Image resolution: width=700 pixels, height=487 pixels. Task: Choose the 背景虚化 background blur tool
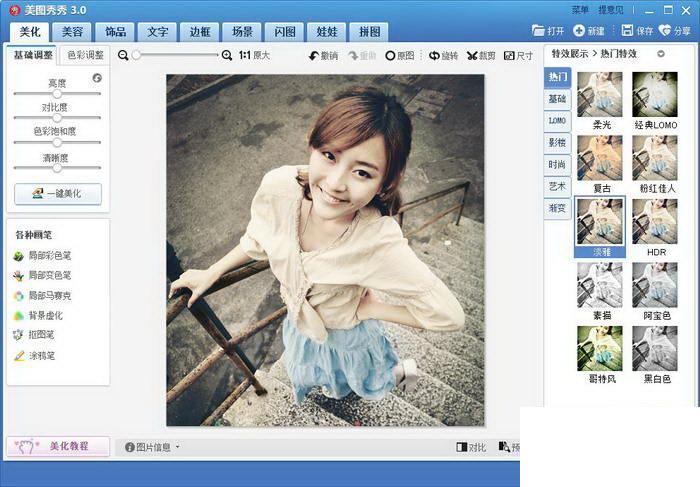click(38, 316)
